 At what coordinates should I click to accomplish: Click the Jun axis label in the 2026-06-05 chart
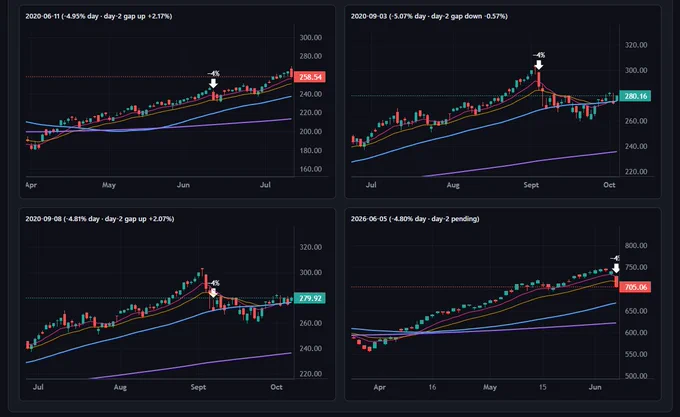click(x=595, y=387)
